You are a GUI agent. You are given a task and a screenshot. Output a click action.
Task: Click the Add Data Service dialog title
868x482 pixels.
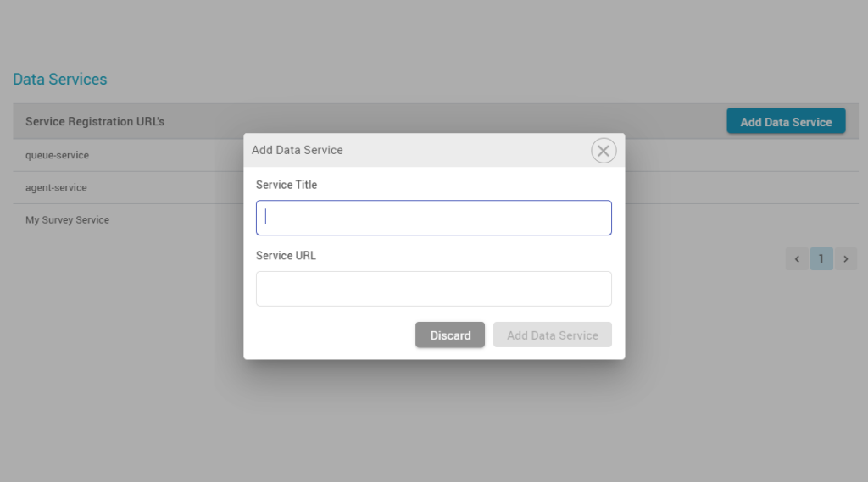[x=298, y=150]
